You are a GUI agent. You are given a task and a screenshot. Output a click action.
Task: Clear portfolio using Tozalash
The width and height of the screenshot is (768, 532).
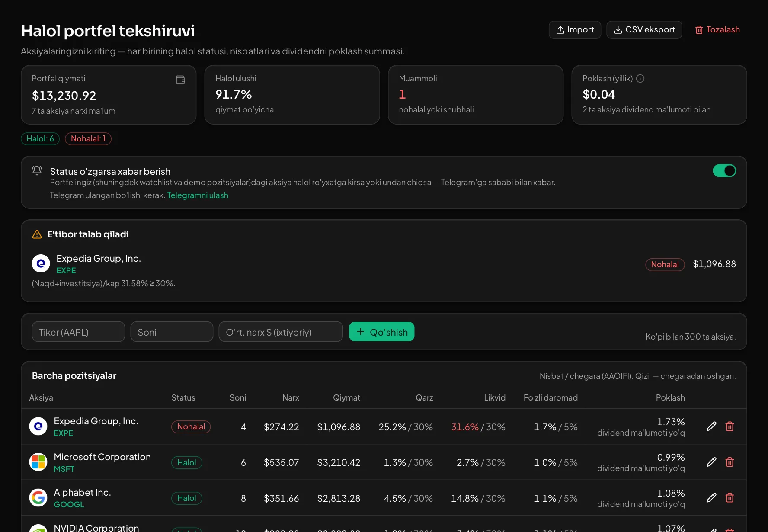pos(717,30)
